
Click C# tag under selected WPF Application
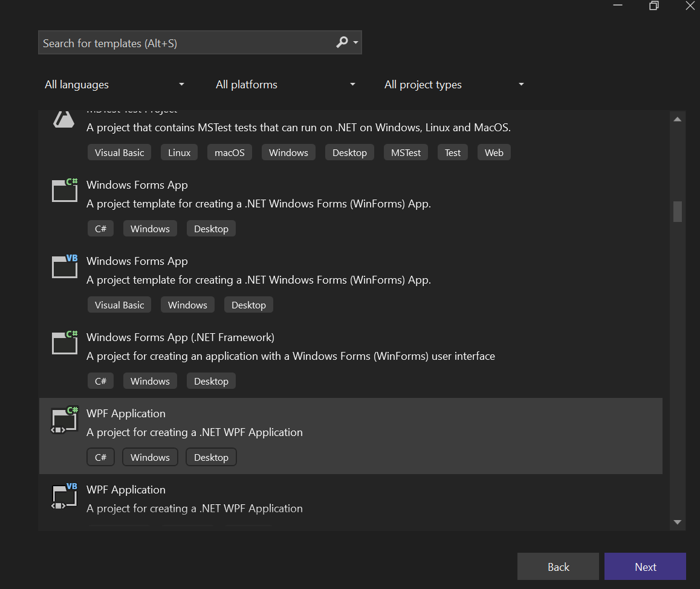click(100, 457)
